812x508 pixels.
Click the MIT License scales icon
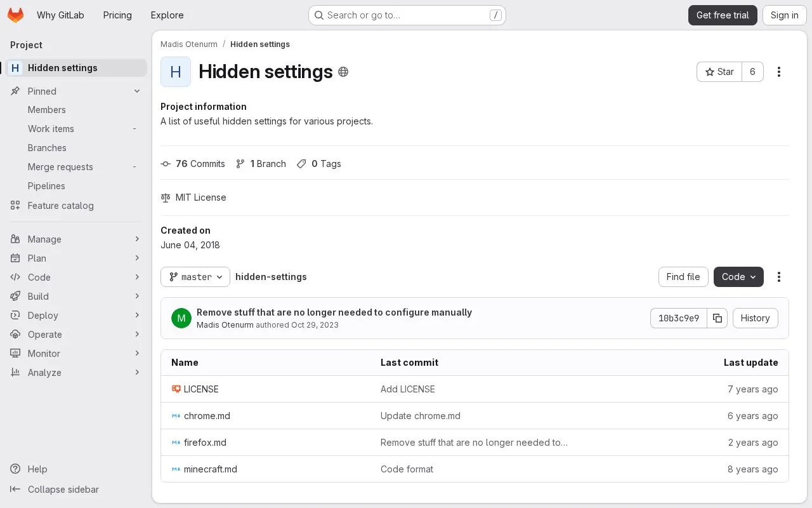tap(166, 197)
